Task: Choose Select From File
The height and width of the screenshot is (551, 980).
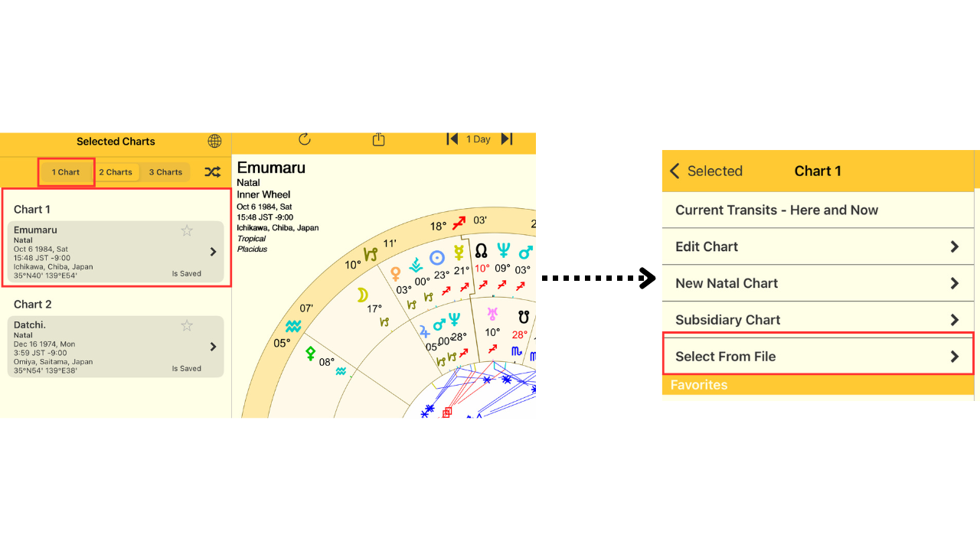Action: point(817,357)
